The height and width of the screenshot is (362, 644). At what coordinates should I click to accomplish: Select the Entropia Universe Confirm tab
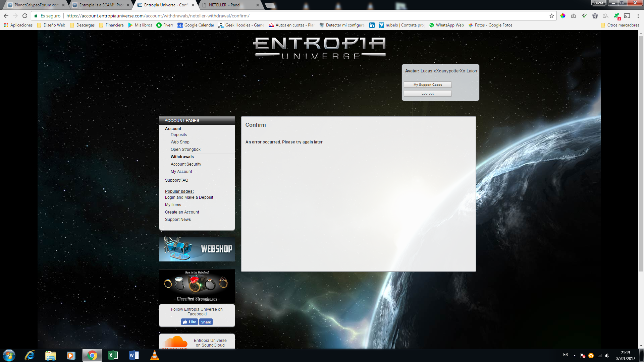[x=165, y=5]
